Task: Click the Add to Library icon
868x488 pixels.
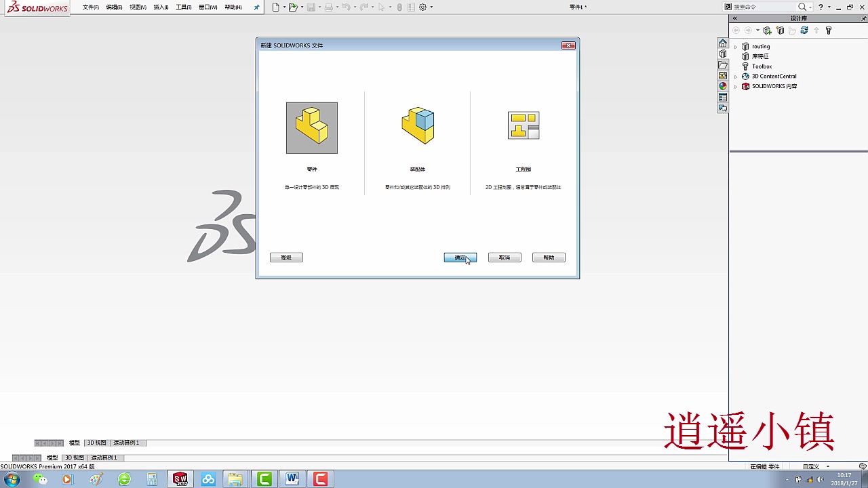Action: (x=768, y=30)
